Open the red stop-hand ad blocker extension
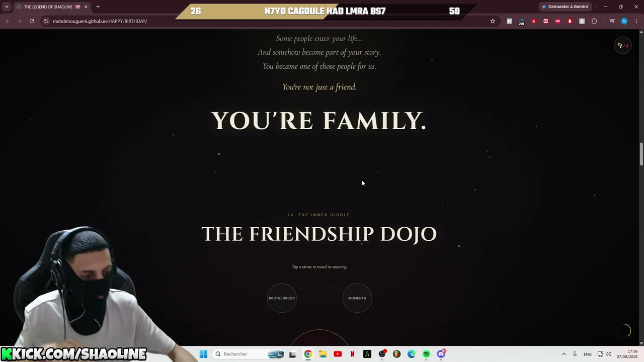Screen dimensions: 644x362 570,21
